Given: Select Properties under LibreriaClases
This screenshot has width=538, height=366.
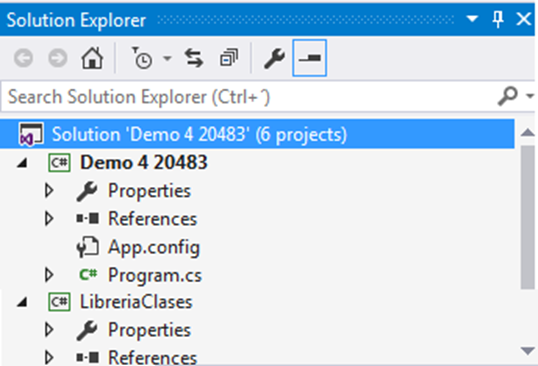Looking at the screenshot, I should 149,330.
